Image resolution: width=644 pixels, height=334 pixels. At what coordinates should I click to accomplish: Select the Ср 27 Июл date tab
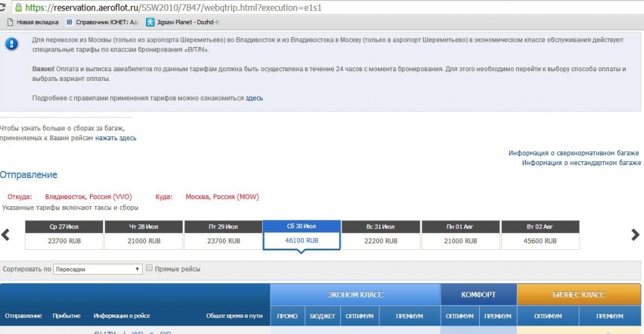(64, 234)
